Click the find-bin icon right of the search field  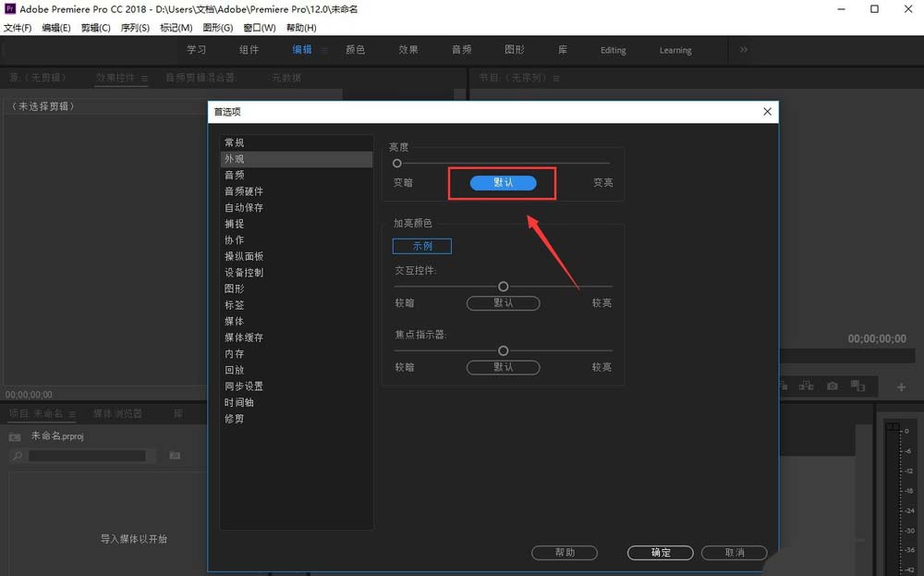click(x=175, y=455)
